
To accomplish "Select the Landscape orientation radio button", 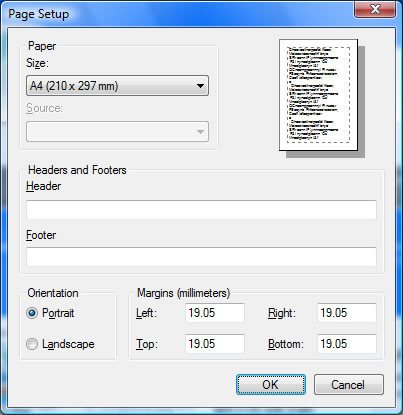I will [x=32, y=344].
